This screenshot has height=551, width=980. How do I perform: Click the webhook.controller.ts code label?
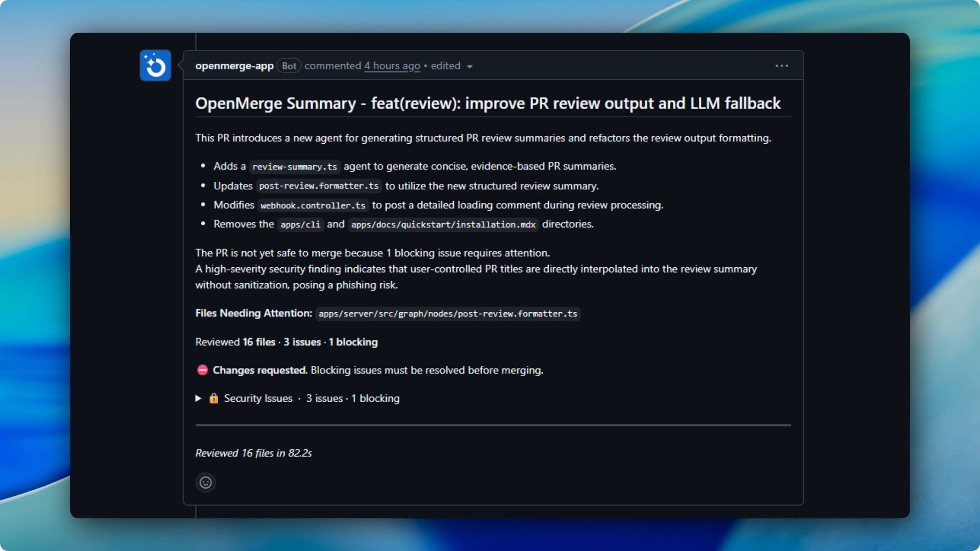[313, 205]
